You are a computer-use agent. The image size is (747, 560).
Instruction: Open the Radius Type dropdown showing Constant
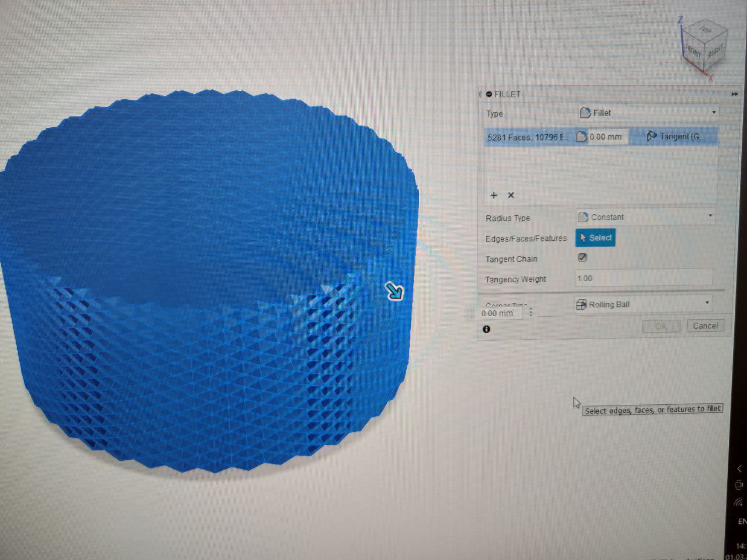pos(645,217)
